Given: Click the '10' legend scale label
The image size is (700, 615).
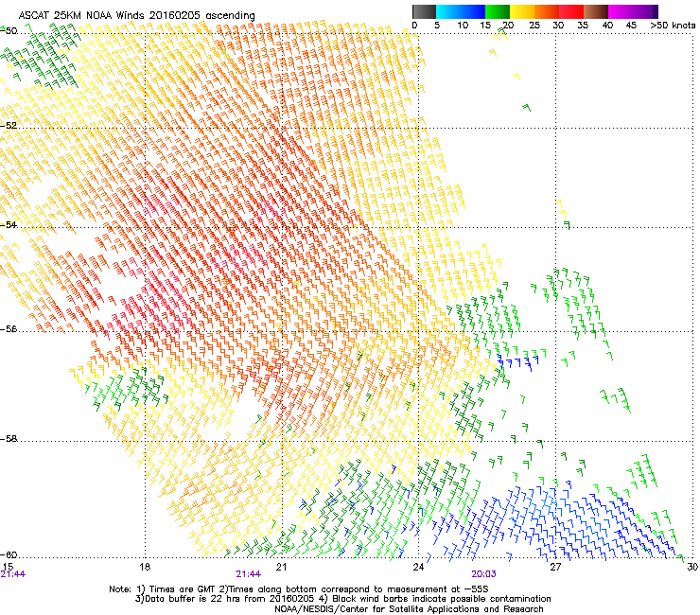Looking at the screenshot, I should [x=463, y=26].
